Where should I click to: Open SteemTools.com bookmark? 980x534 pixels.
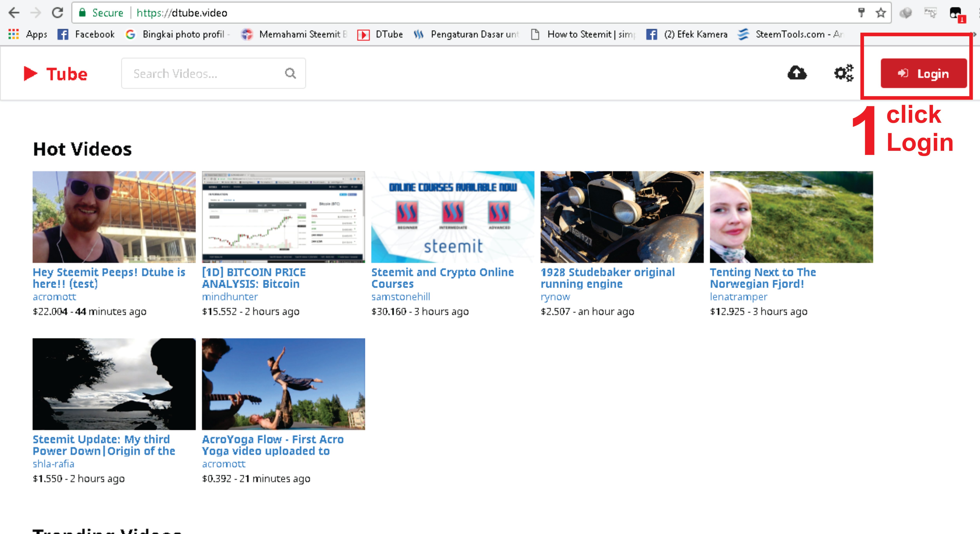pos(791,34)
